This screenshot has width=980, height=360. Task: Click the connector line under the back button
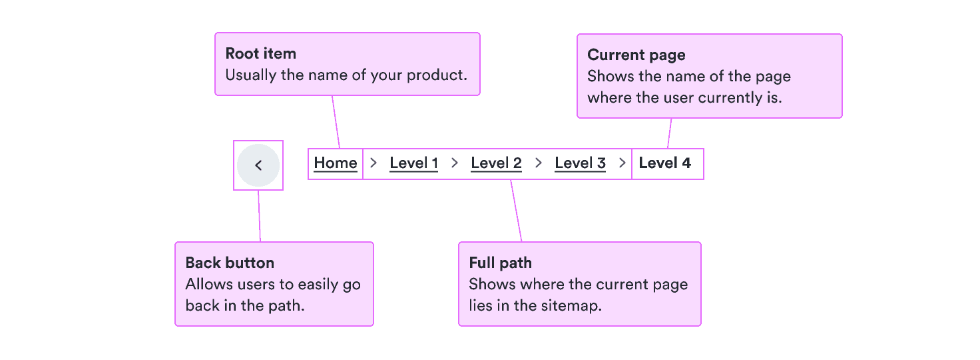pyautogui.click(x=259, y=216)
